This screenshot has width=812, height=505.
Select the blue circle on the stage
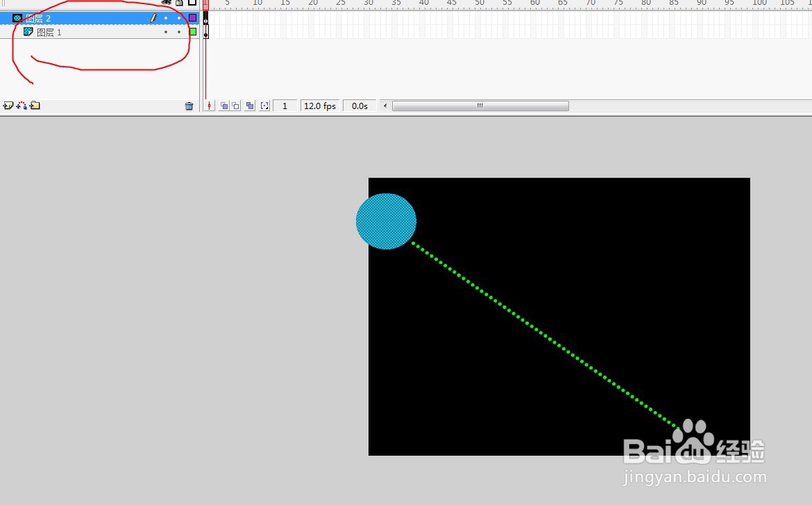pos(386,222)
